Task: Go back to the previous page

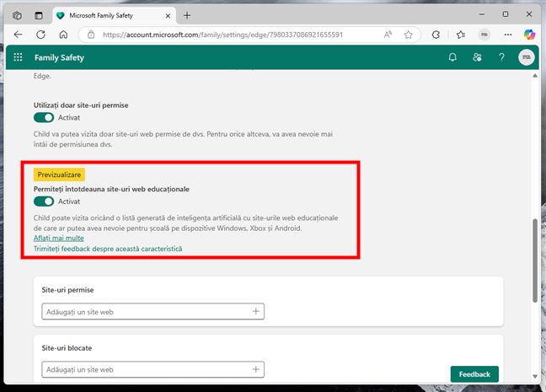Action: (x=18, y=35)
